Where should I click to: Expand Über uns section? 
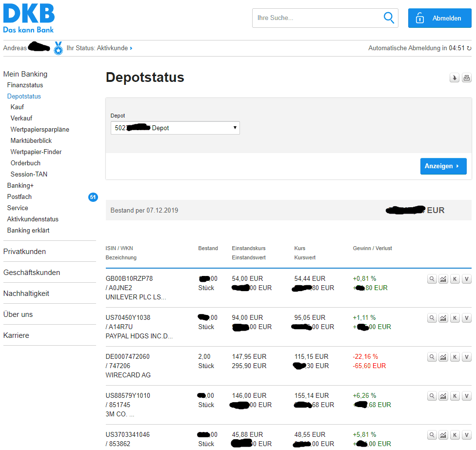(x=18, y=314)
